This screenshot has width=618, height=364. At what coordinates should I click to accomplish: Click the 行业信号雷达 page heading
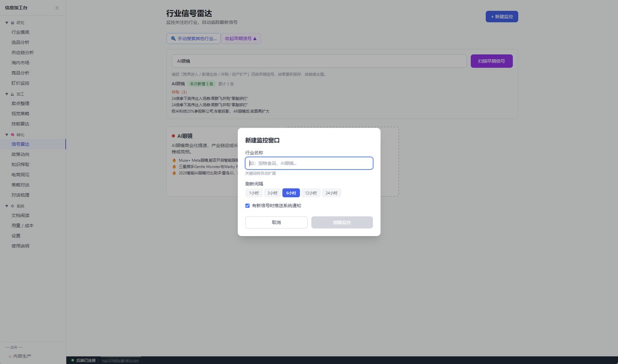coord(189,14)
